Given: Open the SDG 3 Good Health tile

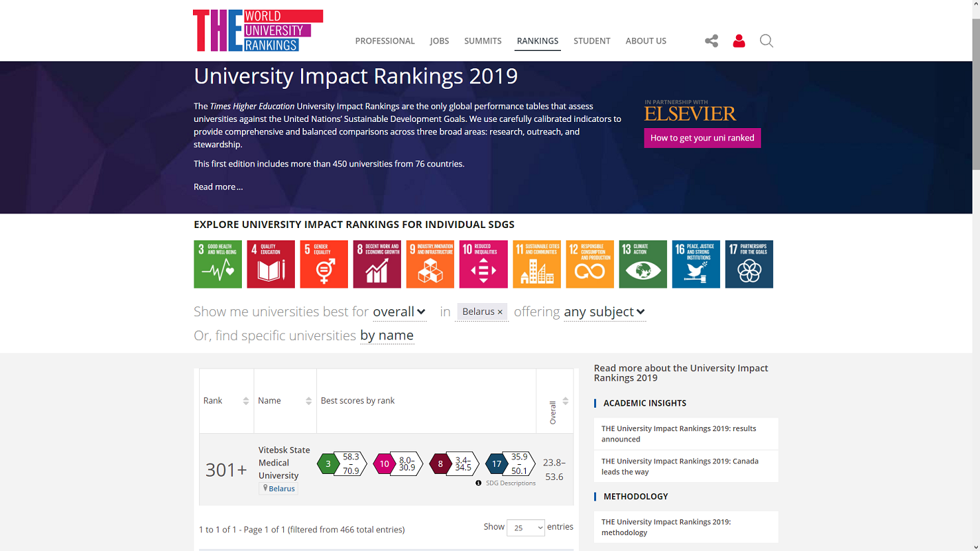Looking at the screenshot, I should tap(218, 264).
